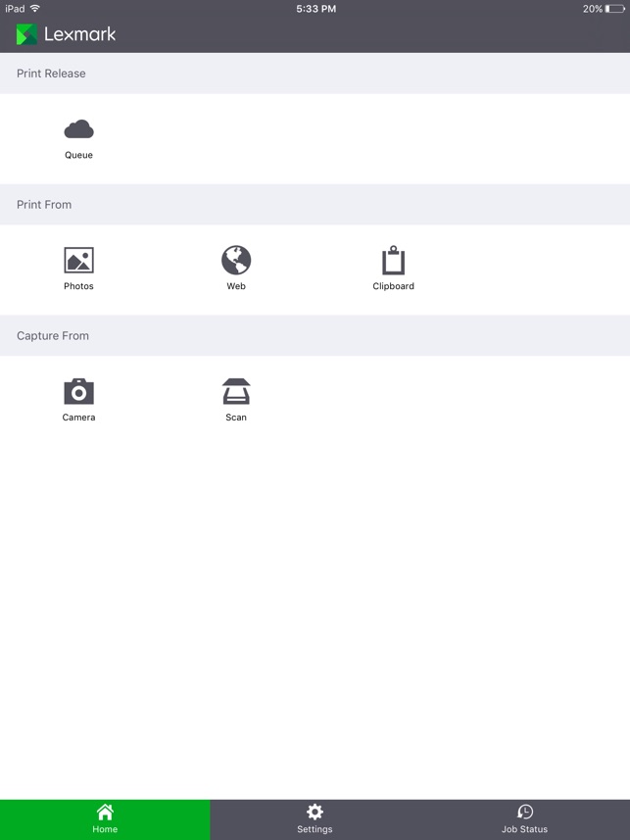Screen dimensions: 630x840
Task: Select the Photos print source icon
Action: pos(78,261)
